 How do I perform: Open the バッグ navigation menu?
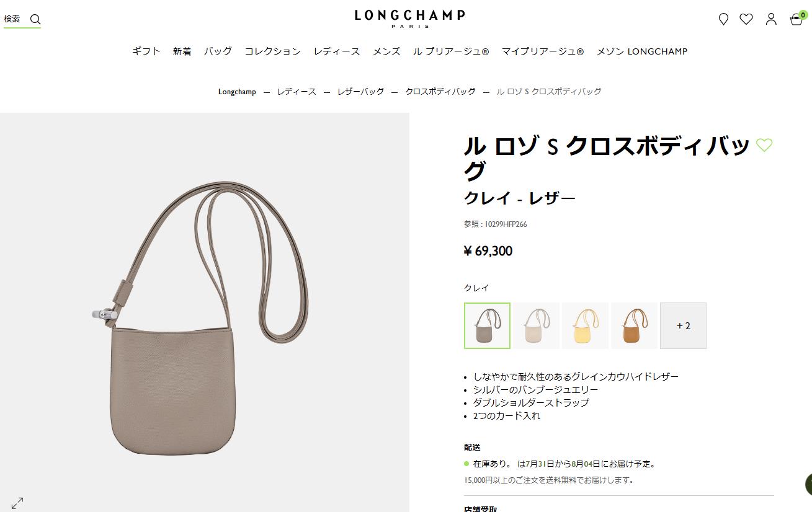pyautogui.click(x=218, y=51)
